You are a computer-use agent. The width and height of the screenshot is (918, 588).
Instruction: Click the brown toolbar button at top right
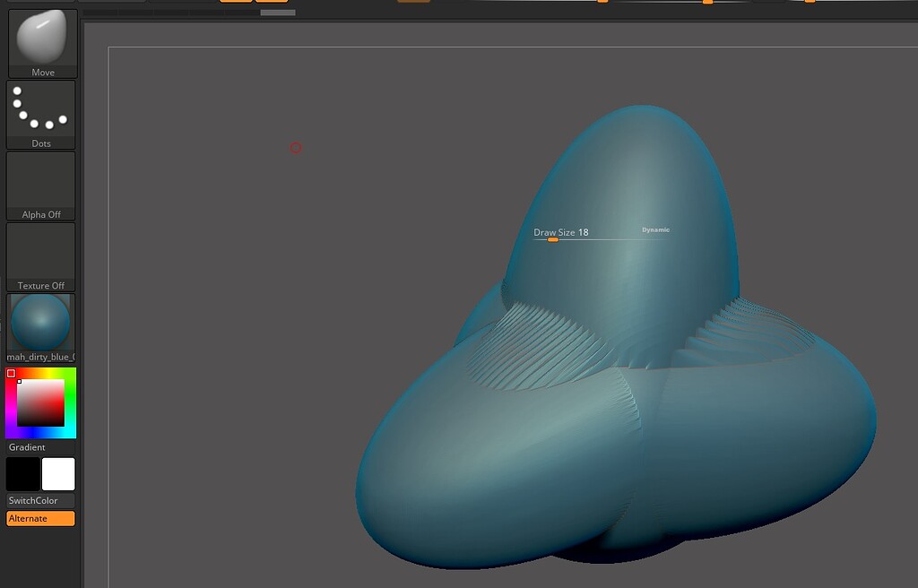click(416, 3)
